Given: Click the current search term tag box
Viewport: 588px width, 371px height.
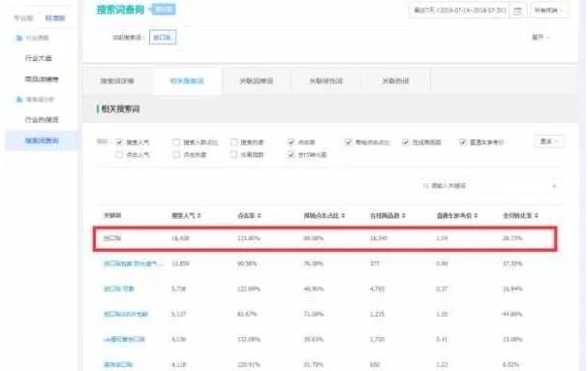Looking at the screenshot, I should [x=163, y=37].
